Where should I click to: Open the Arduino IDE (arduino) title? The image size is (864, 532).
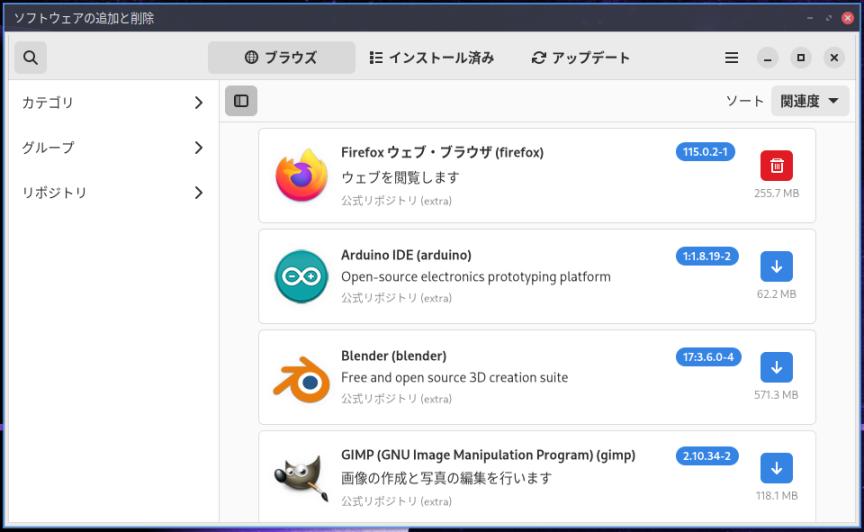(406, 255)
